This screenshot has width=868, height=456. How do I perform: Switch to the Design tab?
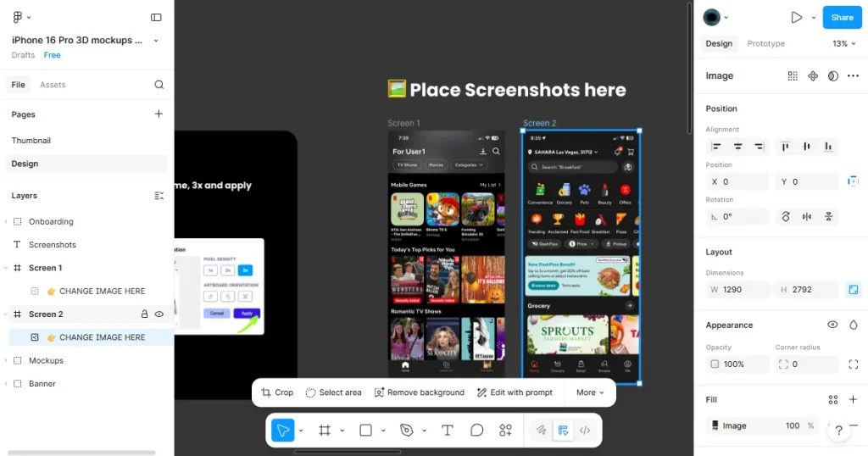719,43
